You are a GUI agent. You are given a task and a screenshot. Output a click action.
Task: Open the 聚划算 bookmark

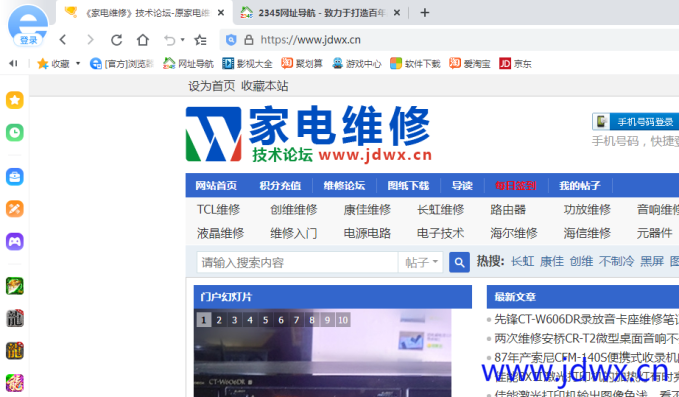[302, 64]
